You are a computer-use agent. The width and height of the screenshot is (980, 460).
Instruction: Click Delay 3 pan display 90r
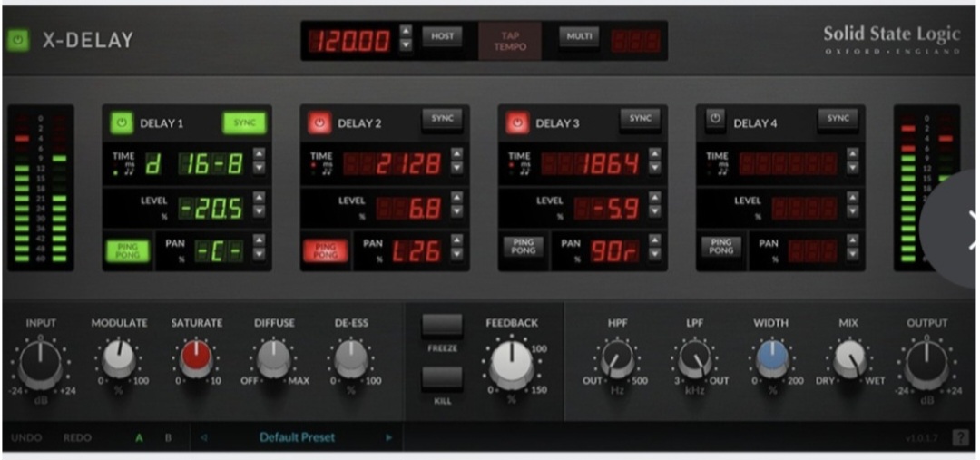pyautogui.click(x=615, y=251)
